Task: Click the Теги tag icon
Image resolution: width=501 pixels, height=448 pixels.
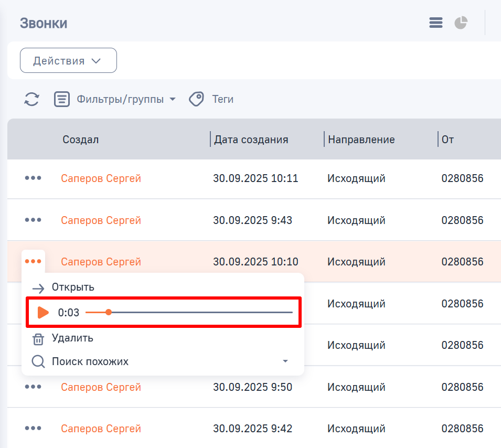Action: 196,99
